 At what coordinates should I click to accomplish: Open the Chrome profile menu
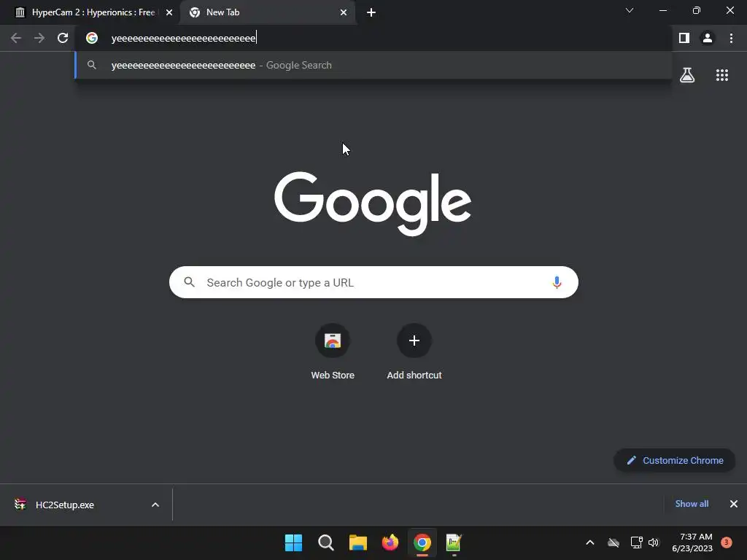708,38
